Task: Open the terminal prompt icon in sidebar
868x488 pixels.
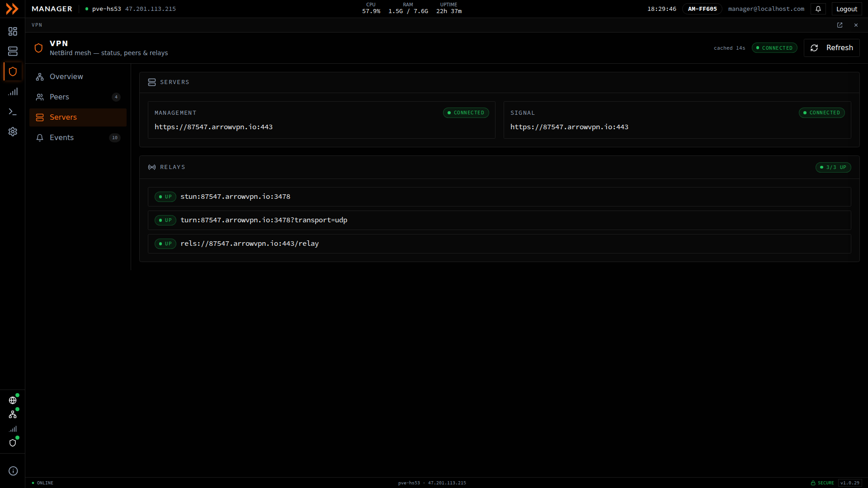Action: point(13,112)
